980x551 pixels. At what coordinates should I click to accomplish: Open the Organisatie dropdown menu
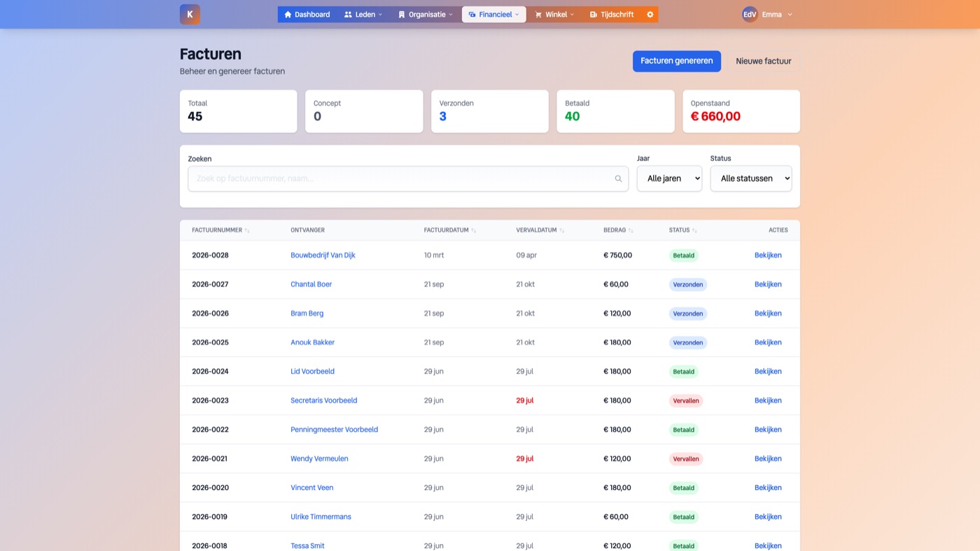[426, 14]
